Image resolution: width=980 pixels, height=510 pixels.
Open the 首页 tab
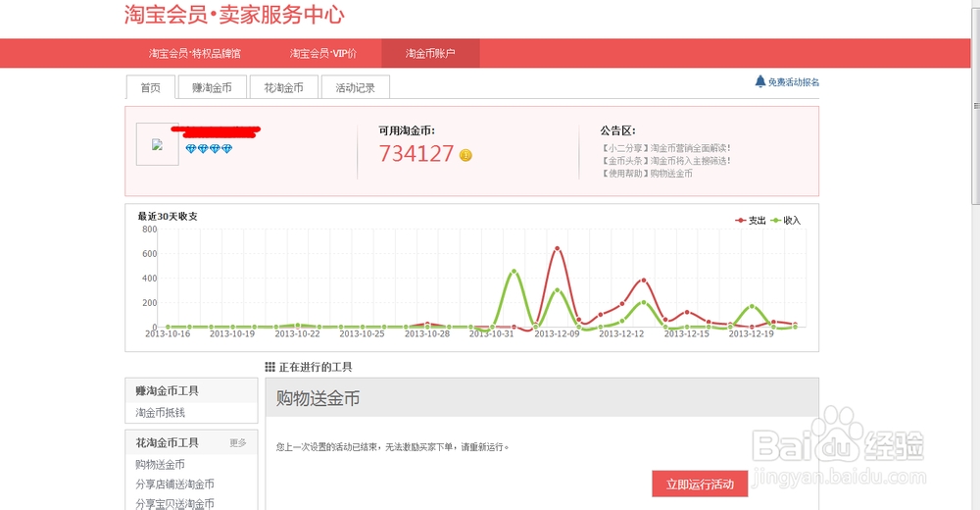tap(150, 87)
